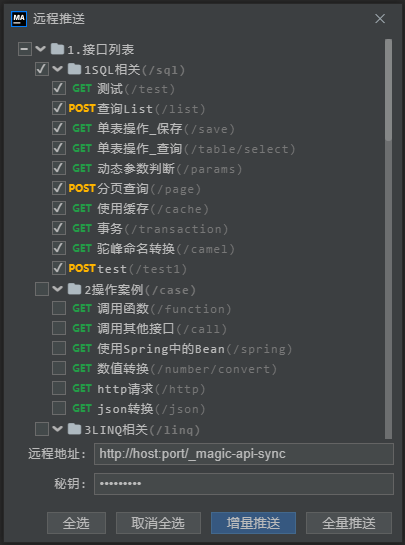Uncheck the 查询List(/list) checkbox
The width and height of the screenshot is (405, 545).
point(59,108)
